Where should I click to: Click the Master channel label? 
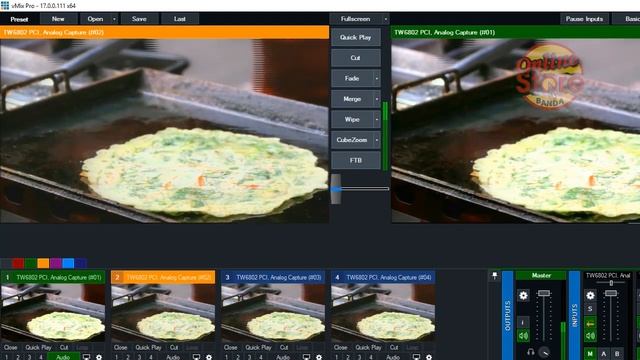(x=541, y=276)
